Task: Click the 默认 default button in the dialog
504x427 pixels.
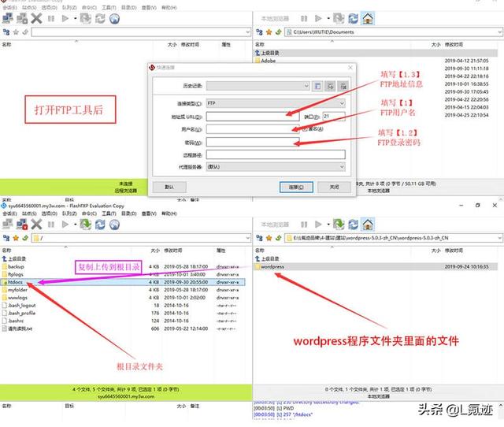Action: click(x=169, y=188)
